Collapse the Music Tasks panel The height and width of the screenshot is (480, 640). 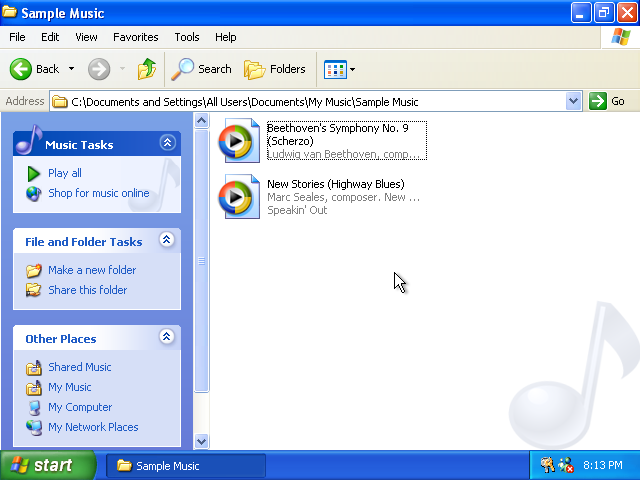coord(167,142)
